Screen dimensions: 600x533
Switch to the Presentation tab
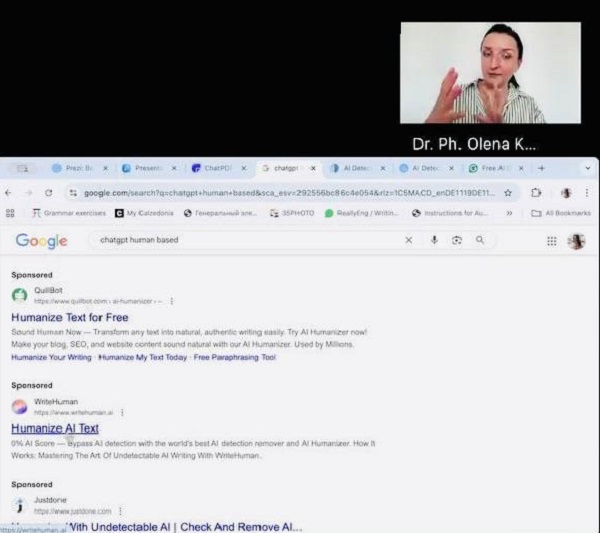[143, 168]
